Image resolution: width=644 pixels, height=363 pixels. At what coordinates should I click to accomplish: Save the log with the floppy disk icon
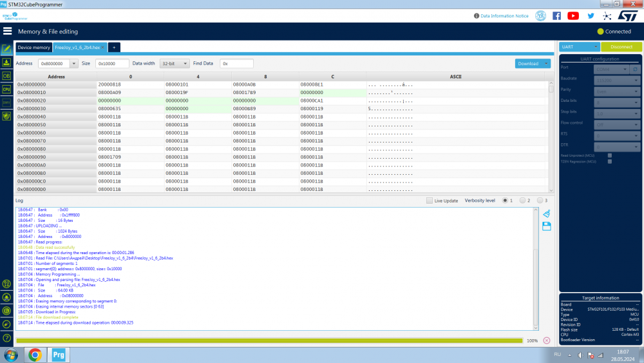546,226
